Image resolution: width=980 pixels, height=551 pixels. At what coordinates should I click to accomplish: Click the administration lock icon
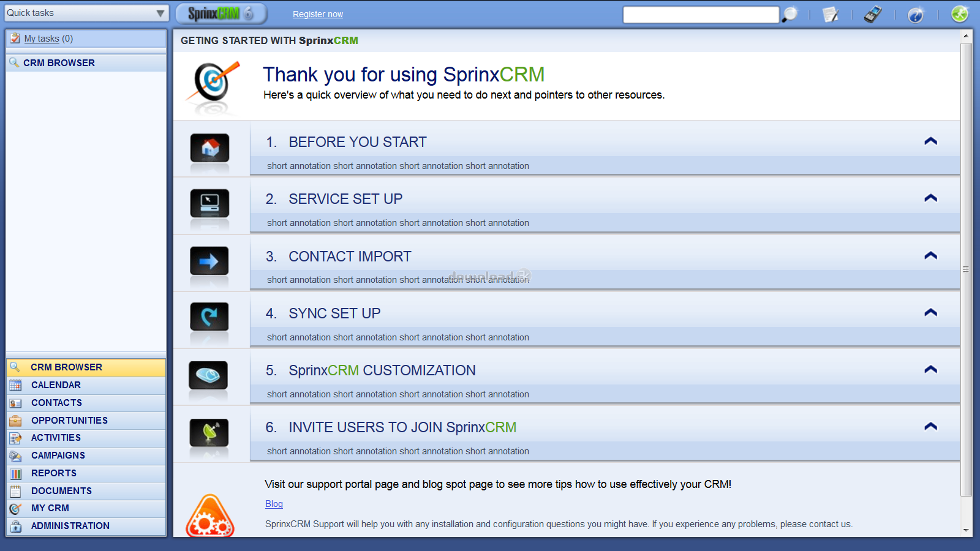point(15,526)
